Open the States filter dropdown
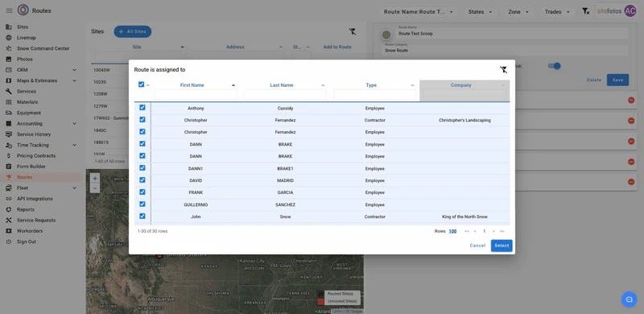 tap(480, 12)
